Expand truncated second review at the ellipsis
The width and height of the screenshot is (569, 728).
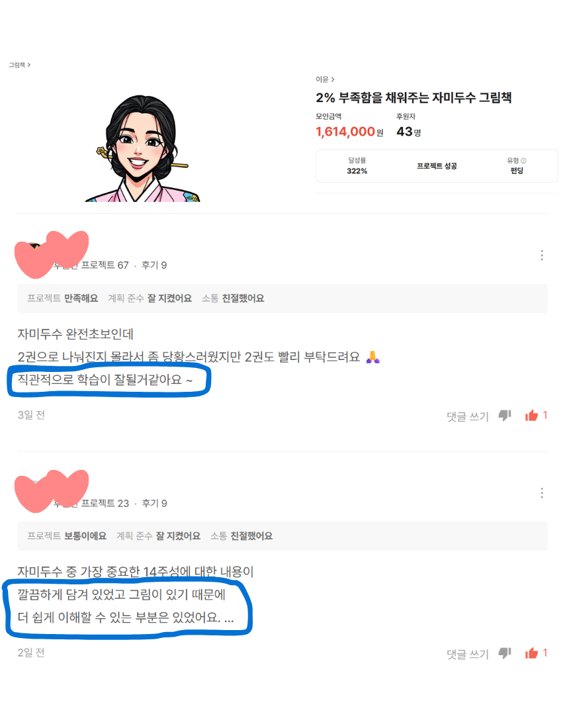[229, 618]
